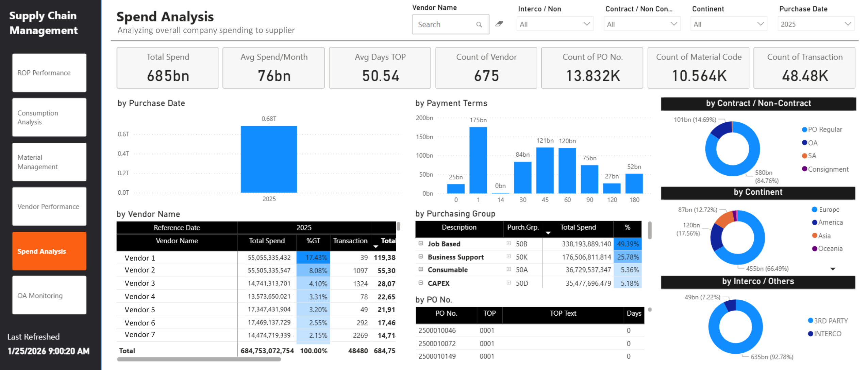Image resolution: width=868 pixels, height=370 pixels.
Task: Select the Consignment legend swatch
Action: 804,169
